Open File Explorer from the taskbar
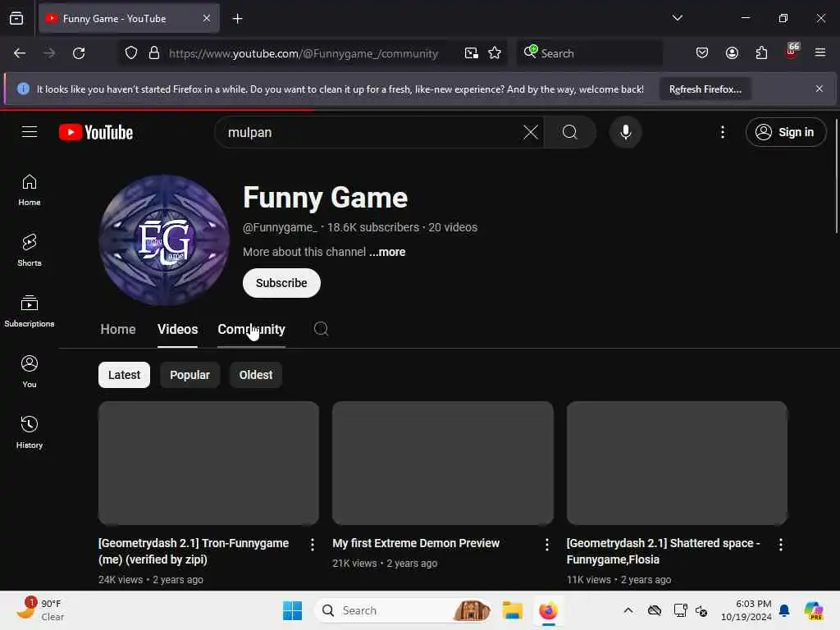Screen dimensions: 840x630 pos(512,610)
